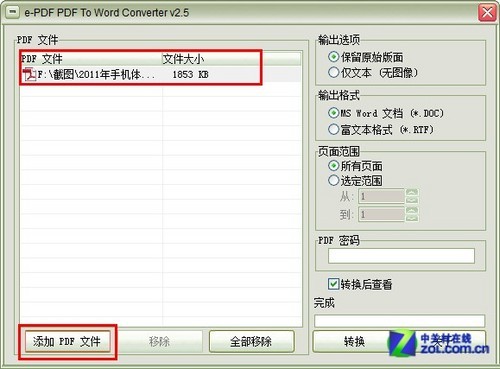500x369 pixels.
Task: Increase the 到 page value with up arrow
Action: click(x=412, y=210)
